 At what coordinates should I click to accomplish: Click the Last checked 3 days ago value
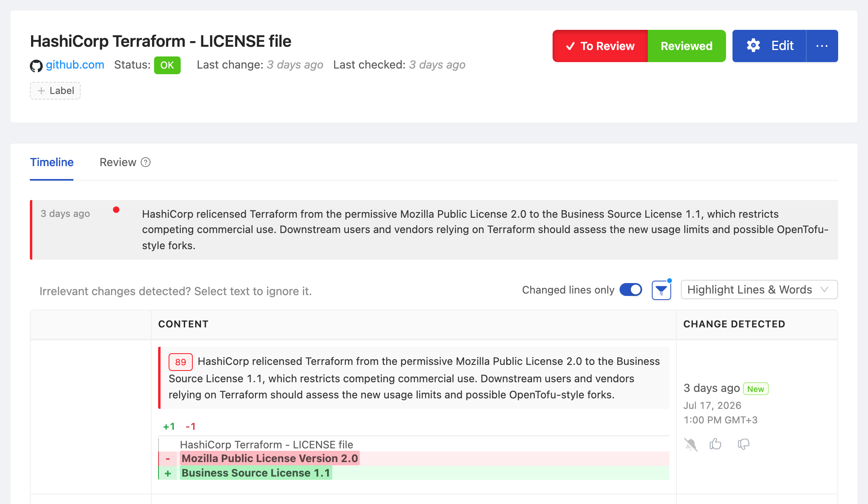[437, 65]
